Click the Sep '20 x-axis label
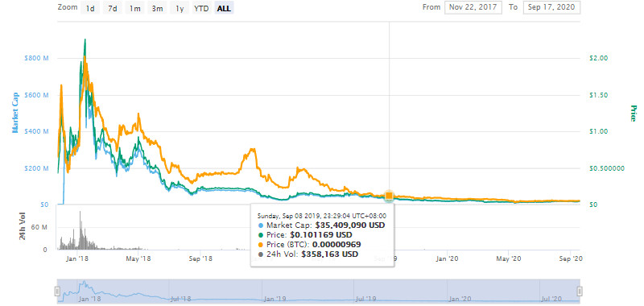644x306 pixels. coord(572,258)
